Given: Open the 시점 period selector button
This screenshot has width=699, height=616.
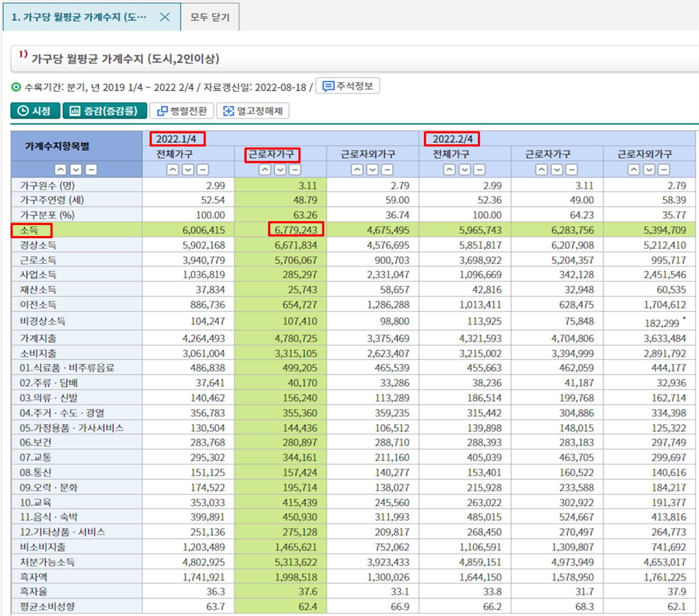Looking at the screenshot, I should click(x=35, y=111).
